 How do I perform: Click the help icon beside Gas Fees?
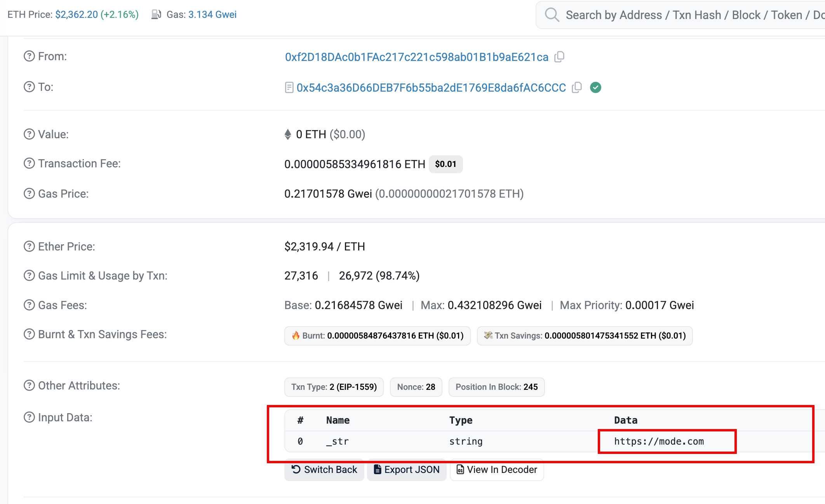coord(29,305)
